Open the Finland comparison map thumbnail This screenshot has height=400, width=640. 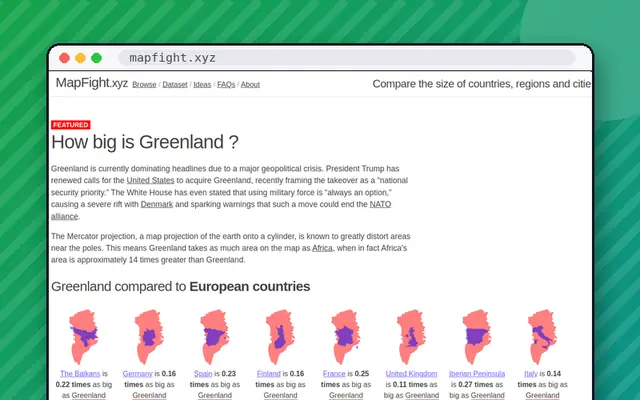pyautogui.click(x=280, y=337)
